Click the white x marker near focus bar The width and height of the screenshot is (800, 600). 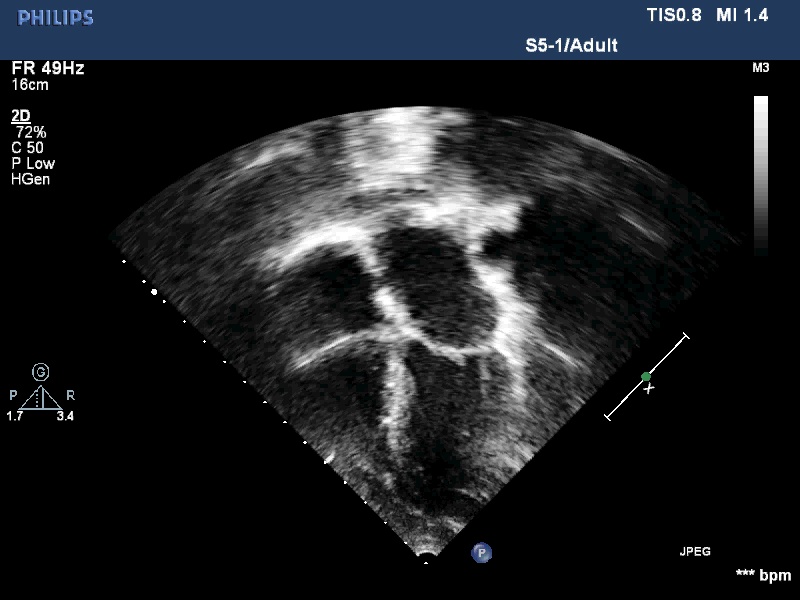(649, 388)
